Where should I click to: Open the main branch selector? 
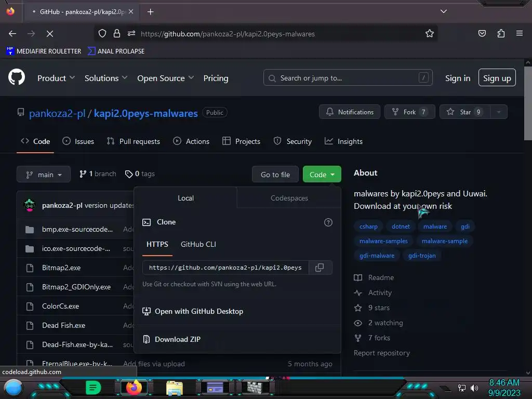click(x=44, y=175)
